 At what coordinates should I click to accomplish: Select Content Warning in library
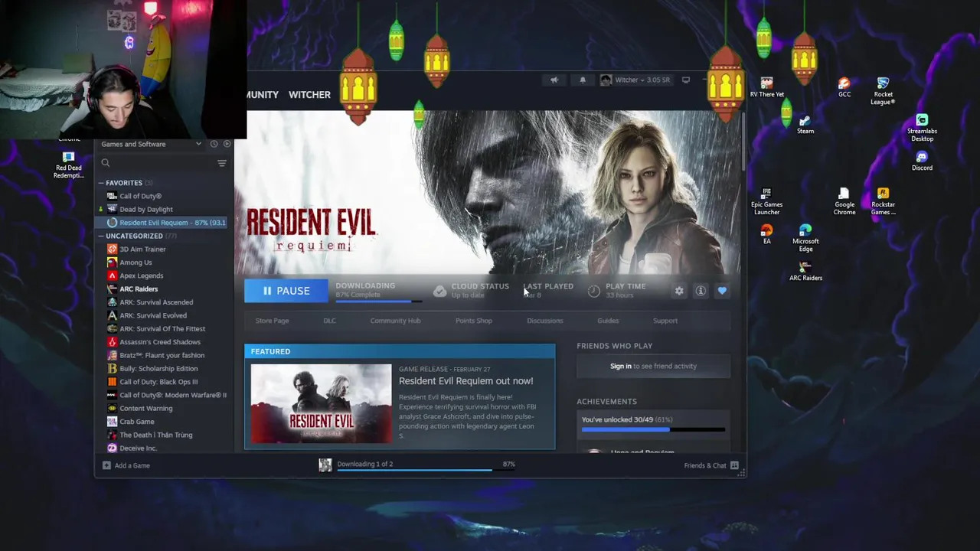tap(145, 409)
